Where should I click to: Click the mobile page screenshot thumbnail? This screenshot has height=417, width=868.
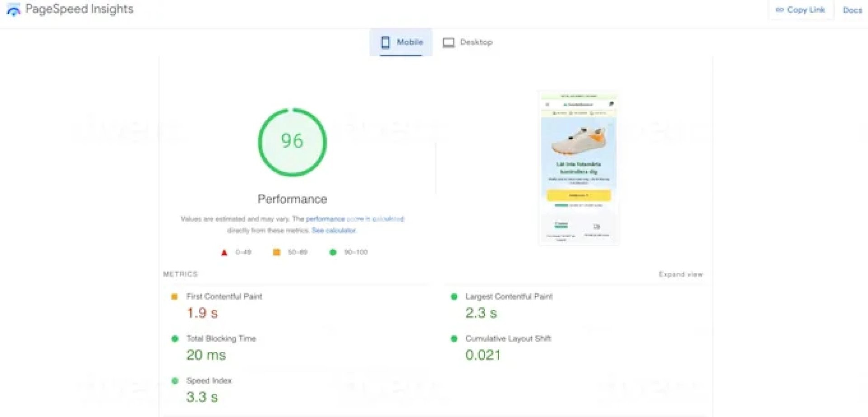click(x=579, y=168)
